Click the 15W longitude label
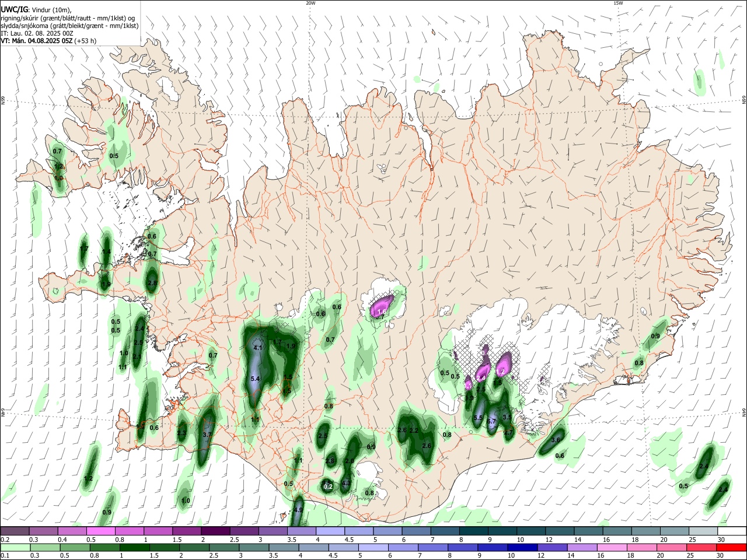The width and height of the screenshot is (747, 560). tap(618, 3)
